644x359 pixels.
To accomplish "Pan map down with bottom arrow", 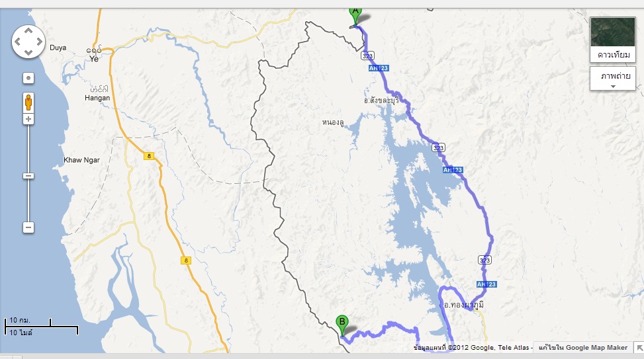I will tap(28, 52).
